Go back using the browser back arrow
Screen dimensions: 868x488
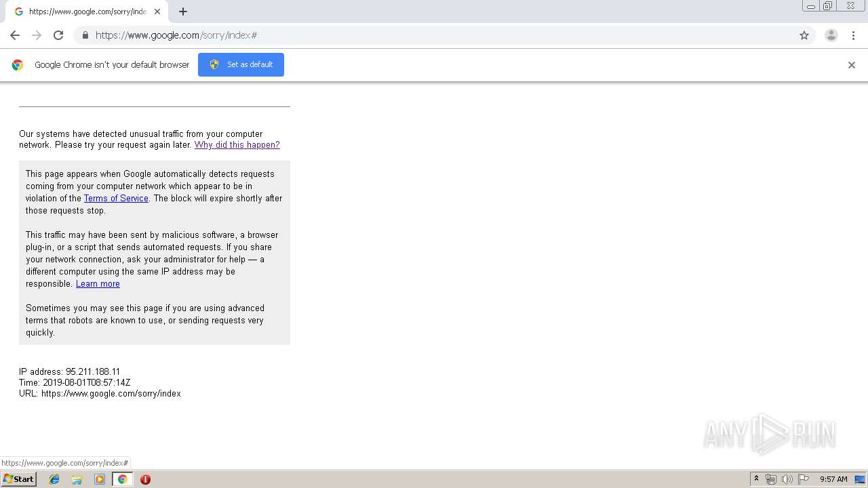tap(15, 35)
